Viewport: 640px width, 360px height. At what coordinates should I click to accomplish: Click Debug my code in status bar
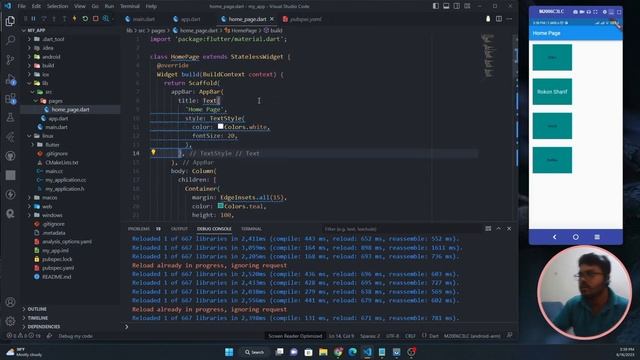click(75, 336)
